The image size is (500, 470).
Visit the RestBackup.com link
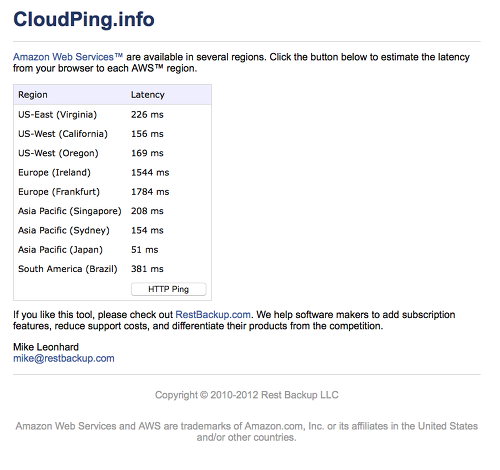213,315
